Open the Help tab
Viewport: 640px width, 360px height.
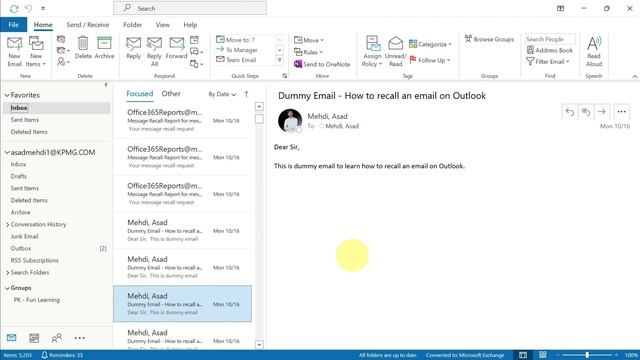click(190, 24)
